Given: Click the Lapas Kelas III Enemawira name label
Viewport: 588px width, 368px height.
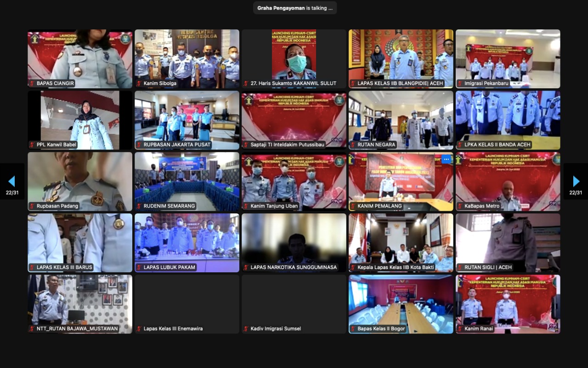Looking at the screenshot, I should coord(173,328).
